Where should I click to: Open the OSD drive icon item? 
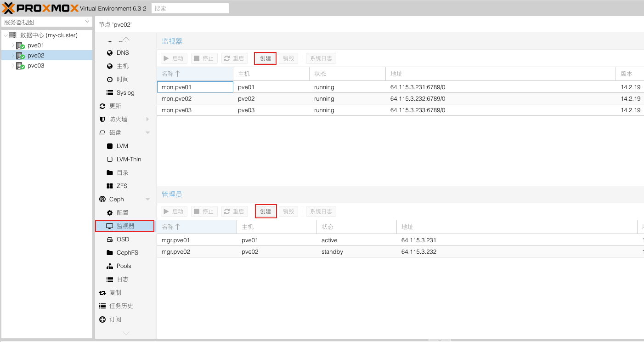110,239
